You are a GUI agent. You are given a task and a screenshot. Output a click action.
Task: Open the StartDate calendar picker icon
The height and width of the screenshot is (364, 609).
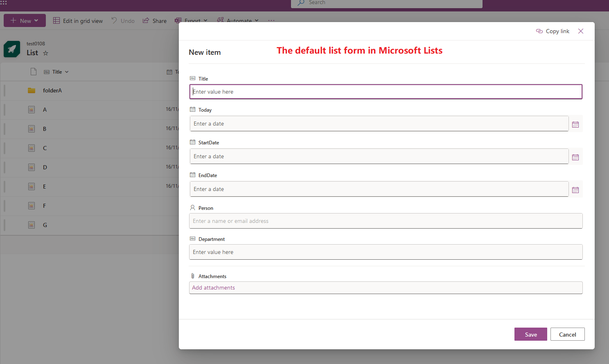pyautogui.click(x=575, y=157)
